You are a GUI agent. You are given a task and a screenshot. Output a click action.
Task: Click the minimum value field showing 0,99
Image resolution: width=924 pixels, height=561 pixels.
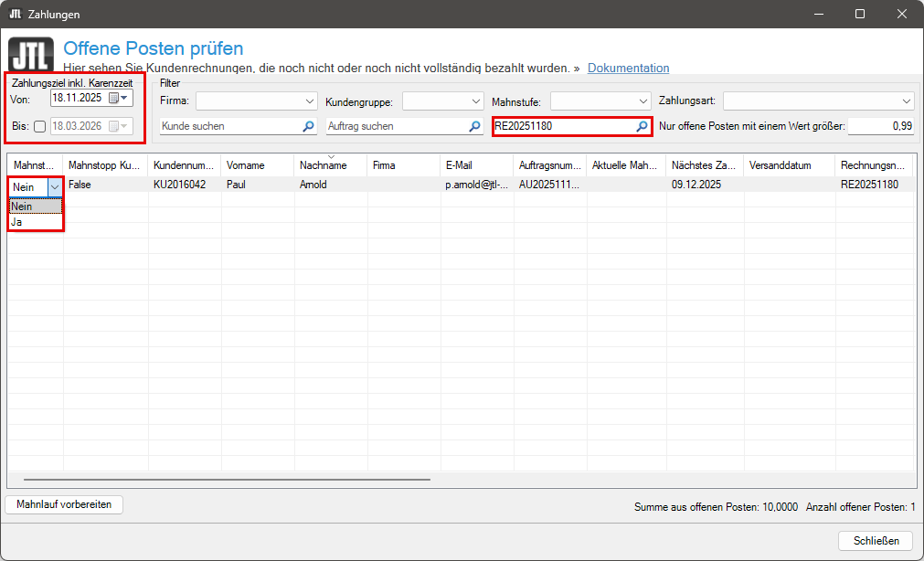coord(880,126)
